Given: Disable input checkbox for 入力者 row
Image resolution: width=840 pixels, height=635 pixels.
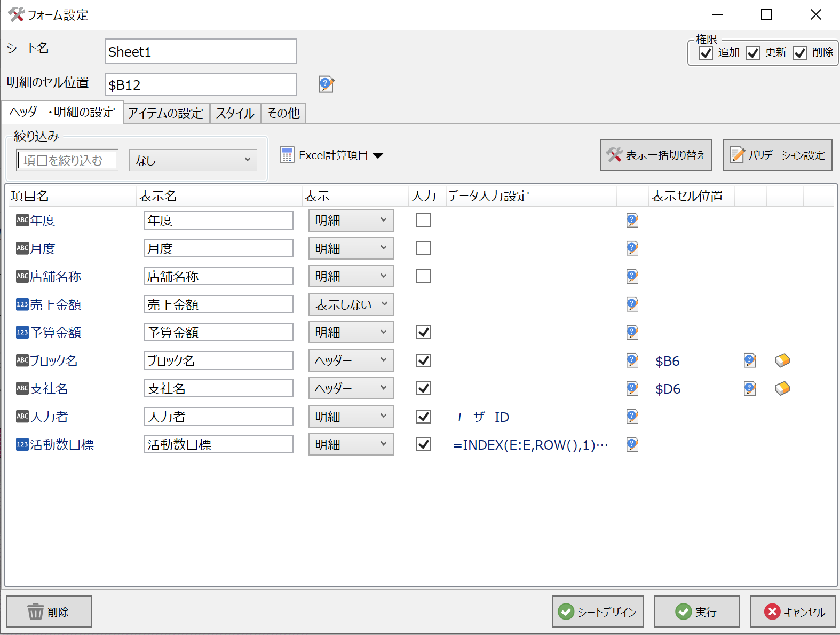Looking at the screenshot, I should [424, 417].
